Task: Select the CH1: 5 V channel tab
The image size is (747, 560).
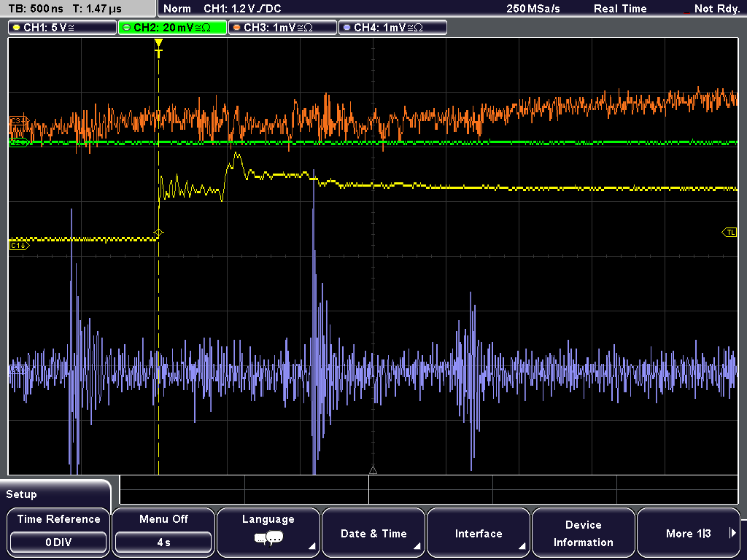Action: click(x=63, y=28)
